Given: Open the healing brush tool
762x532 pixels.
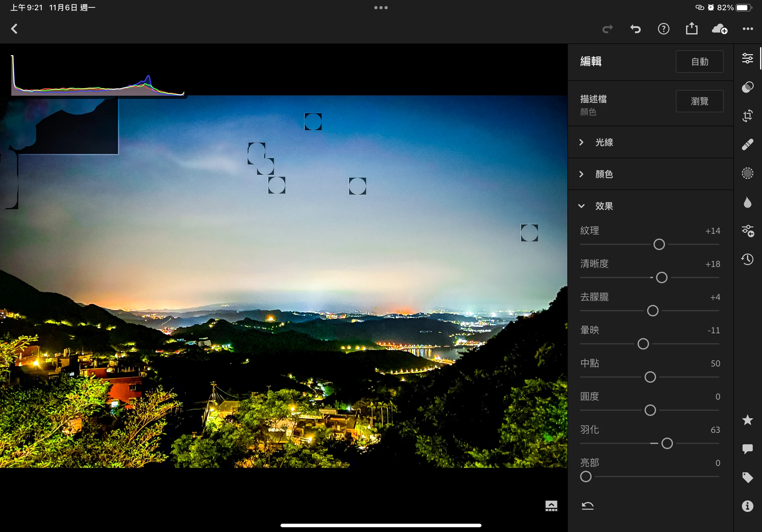Looking at the screenshot, I should click(x=747, y=144).
